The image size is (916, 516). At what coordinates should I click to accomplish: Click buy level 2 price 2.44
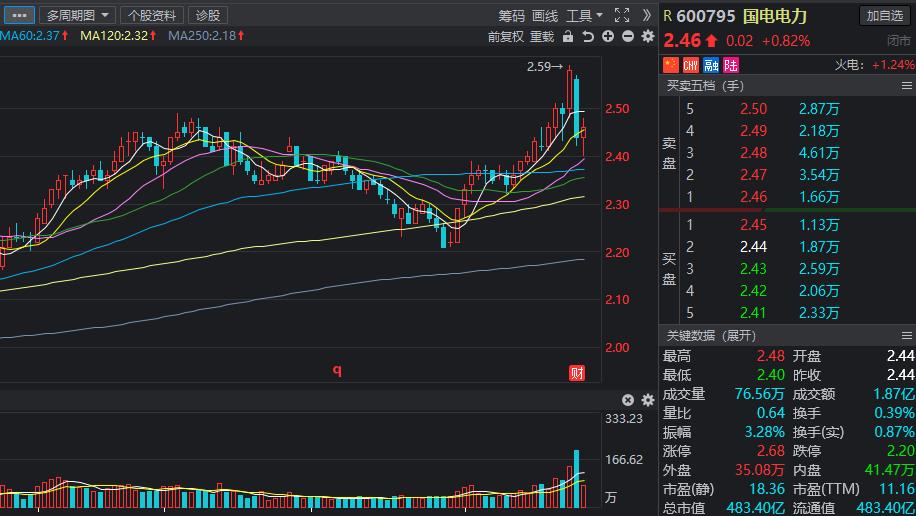[753, 247]
